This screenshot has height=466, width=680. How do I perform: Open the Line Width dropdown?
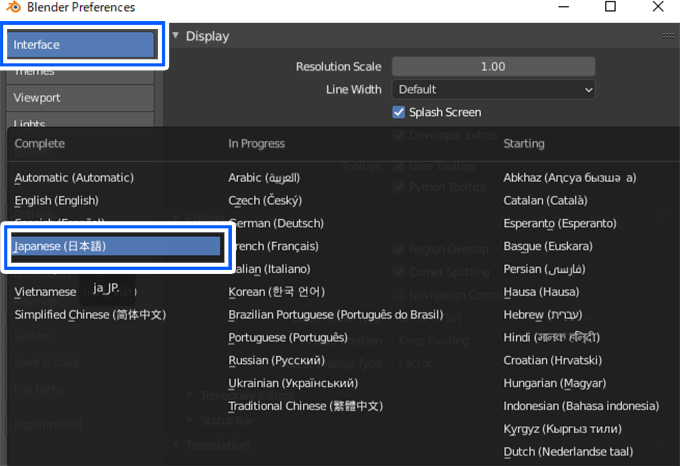coord(493,90)
